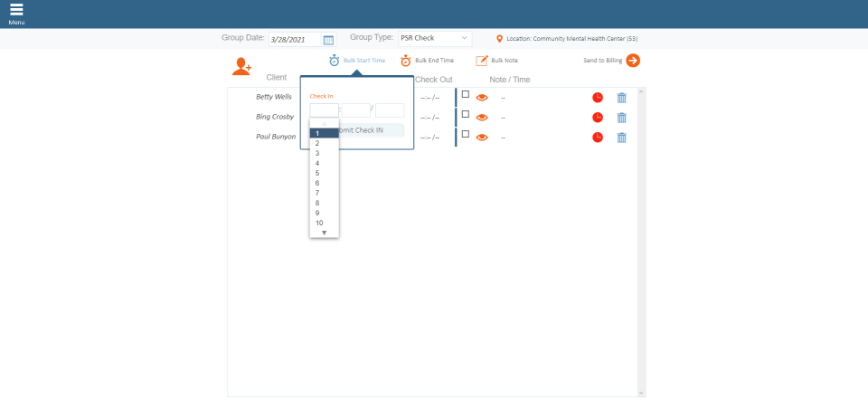Open the Group Date calendar picker
The height and width of the screenshot is (400, 868).
coord(328,40)
